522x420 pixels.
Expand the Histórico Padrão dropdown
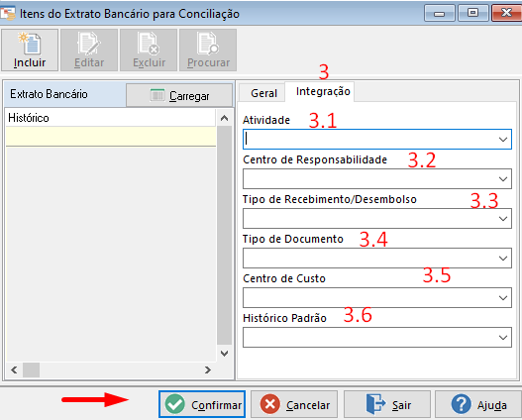tap(503, 338)
